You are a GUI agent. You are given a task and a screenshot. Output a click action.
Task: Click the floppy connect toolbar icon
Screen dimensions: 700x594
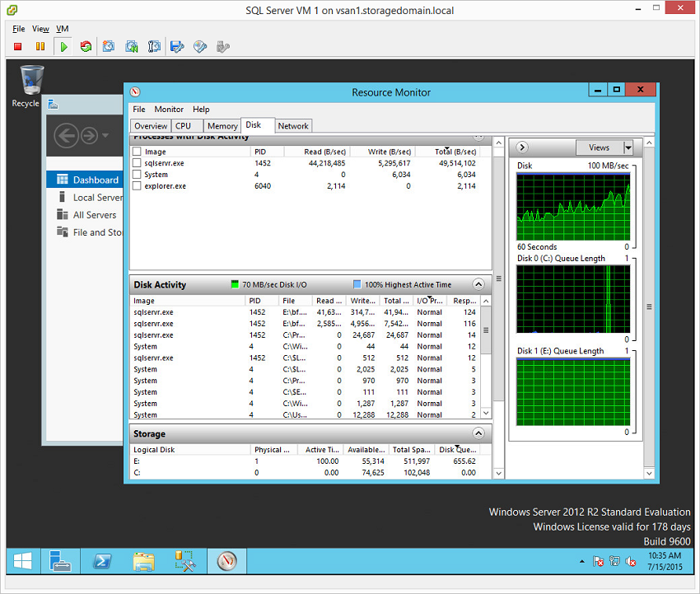(x=177, y=46)
